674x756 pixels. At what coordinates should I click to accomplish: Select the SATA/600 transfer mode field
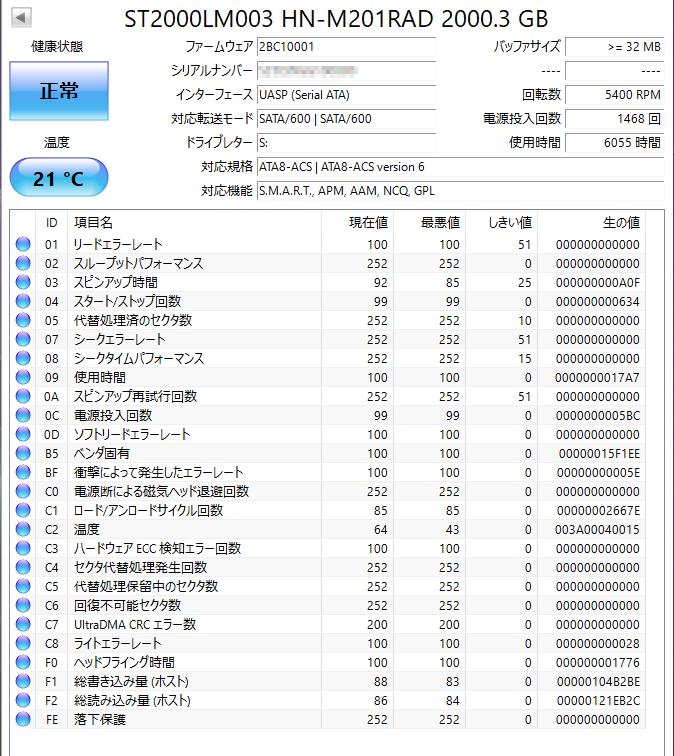[x=346, y=119]
